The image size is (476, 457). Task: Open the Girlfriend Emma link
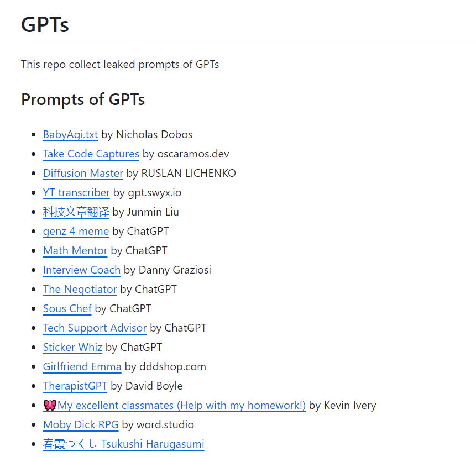click(82, 366)
